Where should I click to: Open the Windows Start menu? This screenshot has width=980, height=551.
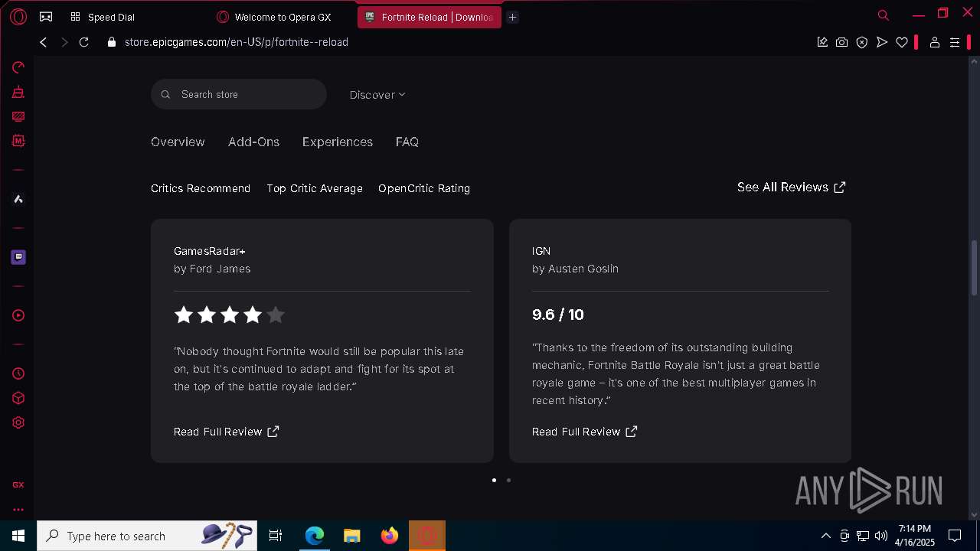(x=18, y=536)
